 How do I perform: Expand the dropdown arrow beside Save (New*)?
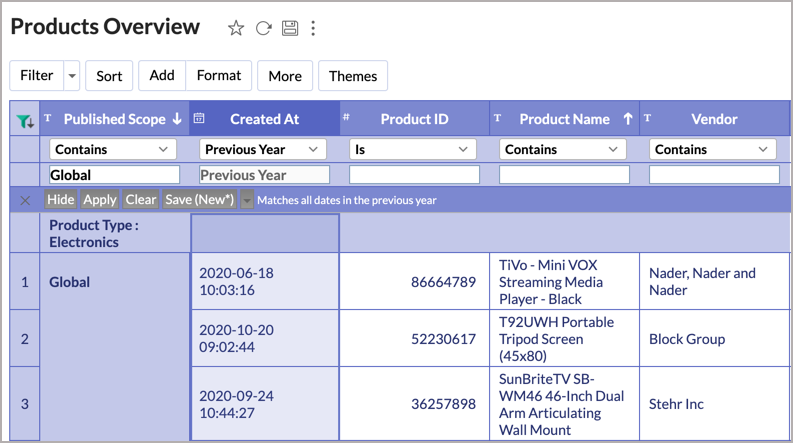[247, 200]
